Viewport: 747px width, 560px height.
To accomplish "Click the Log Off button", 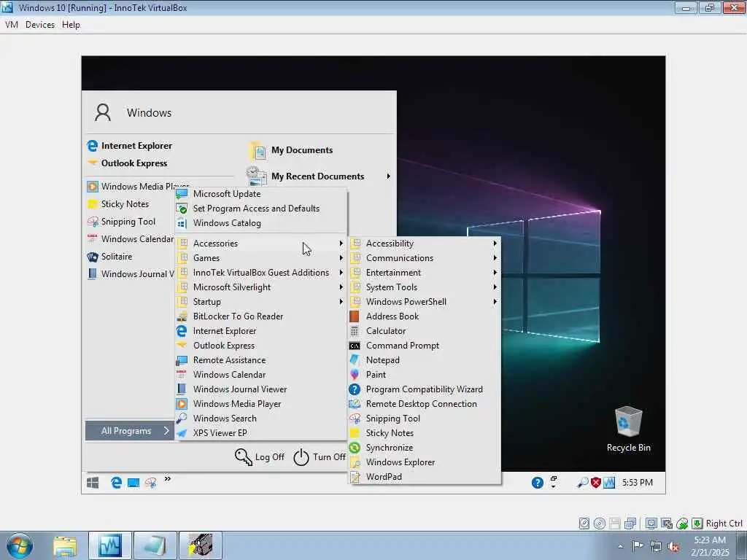I will point(260,457).
